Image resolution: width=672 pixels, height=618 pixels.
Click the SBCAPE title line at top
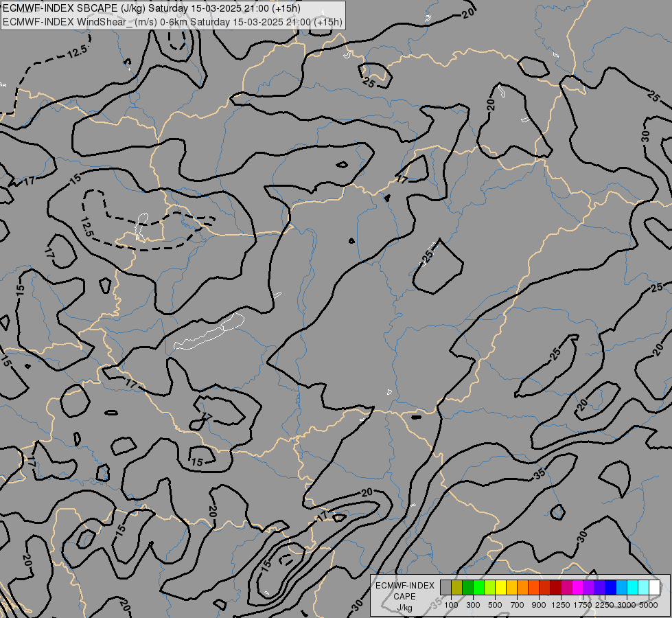pos(151,8)
